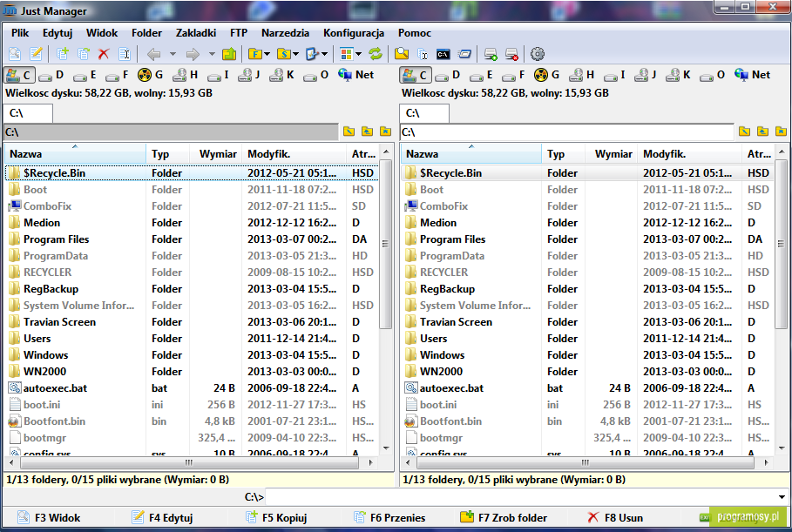
Task: Open the forward history dropdown arrow
Action: pos(212,54)
